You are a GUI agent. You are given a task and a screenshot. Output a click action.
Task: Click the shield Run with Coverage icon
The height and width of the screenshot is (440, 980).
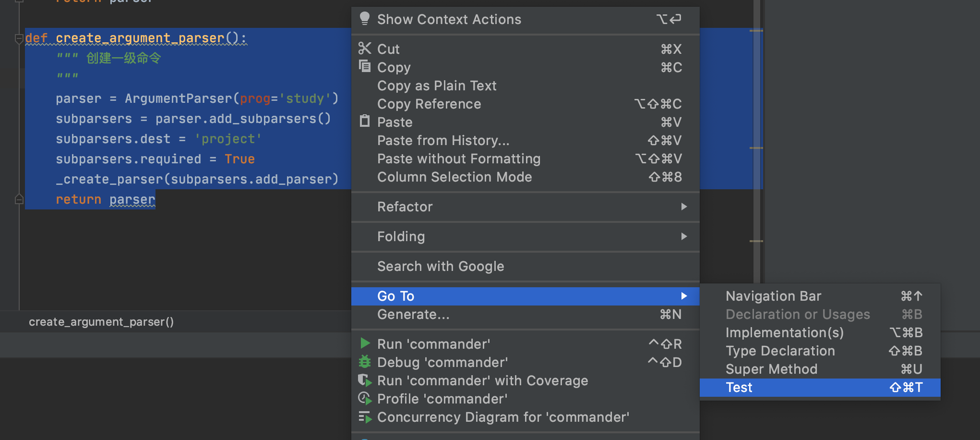(x=365, y=380)
